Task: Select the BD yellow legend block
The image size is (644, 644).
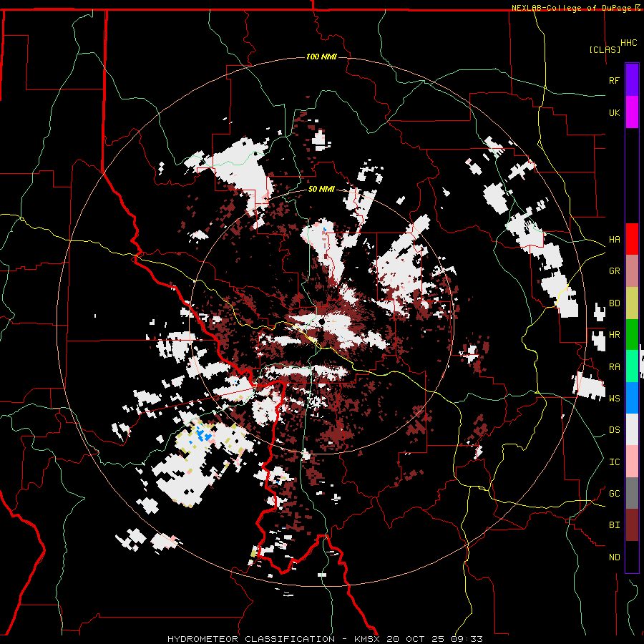Action: coord(632,303)
